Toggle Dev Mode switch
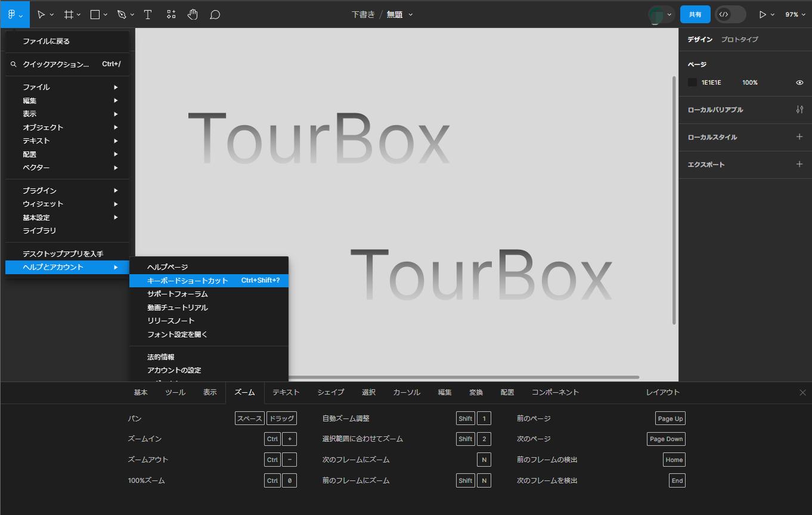This screenshot has width=812, height=515. point(730,14)
